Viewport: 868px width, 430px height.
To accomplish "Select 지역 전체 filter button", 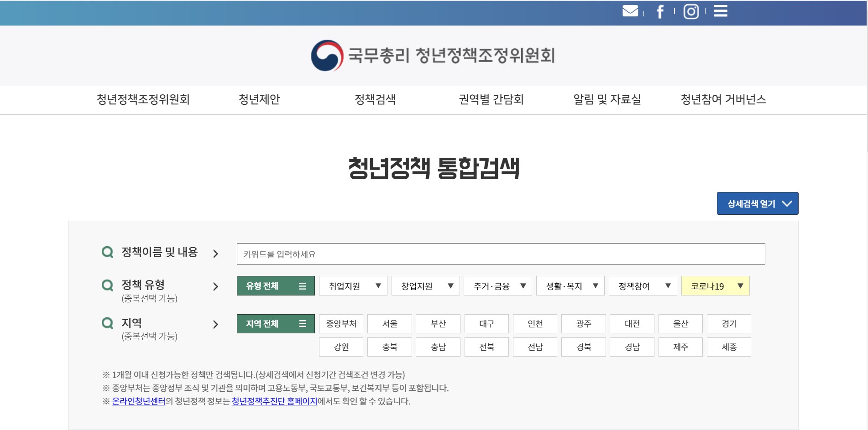I will coord(276,324).
